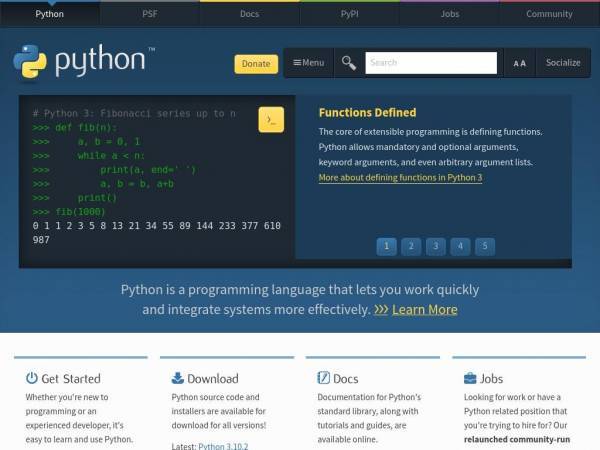Click the Download arrow icon
600x450 pixels.
(178, 378)
